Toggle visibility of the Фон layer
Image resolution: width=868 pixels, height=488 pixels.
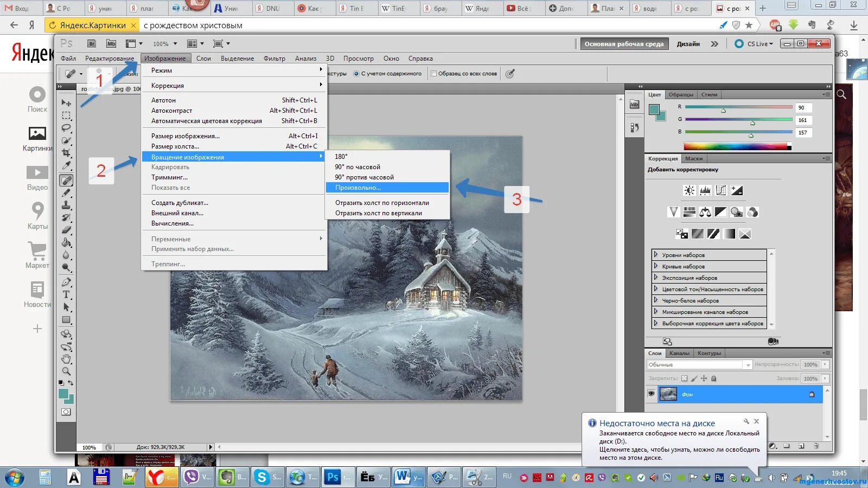[651, 394]
